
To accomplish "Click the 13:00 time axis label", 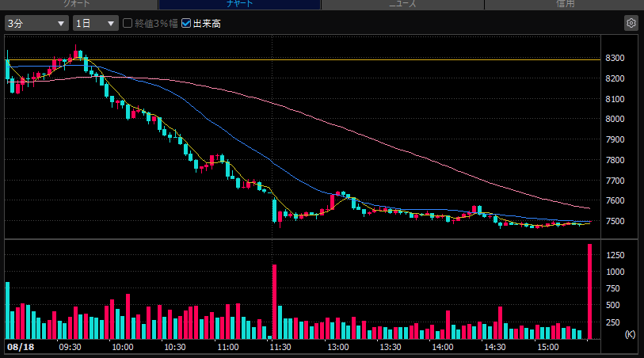I will click(x=338, y=347).
